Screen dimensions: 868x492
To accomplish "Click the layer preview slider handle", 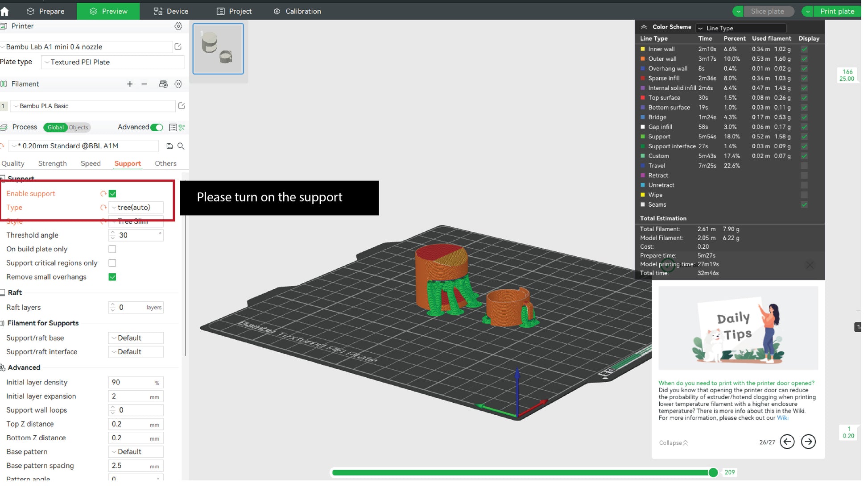I will point(713,472).
